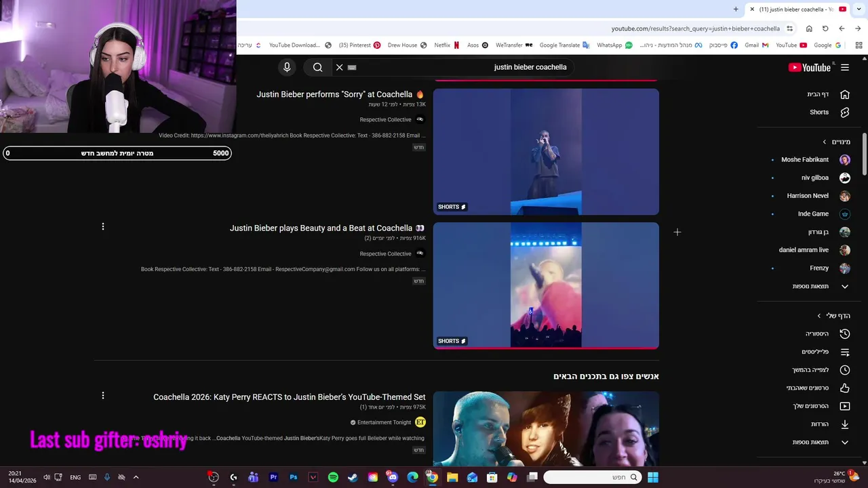Click the browser home button
868x488 pixels.
(809, 28)
